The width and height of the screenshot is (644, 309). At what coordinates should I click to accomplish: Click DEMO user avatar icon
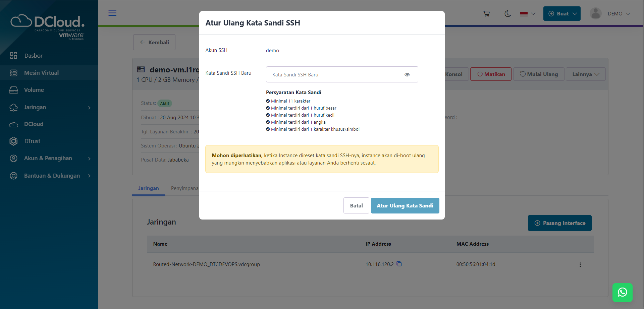click(595, 14)
